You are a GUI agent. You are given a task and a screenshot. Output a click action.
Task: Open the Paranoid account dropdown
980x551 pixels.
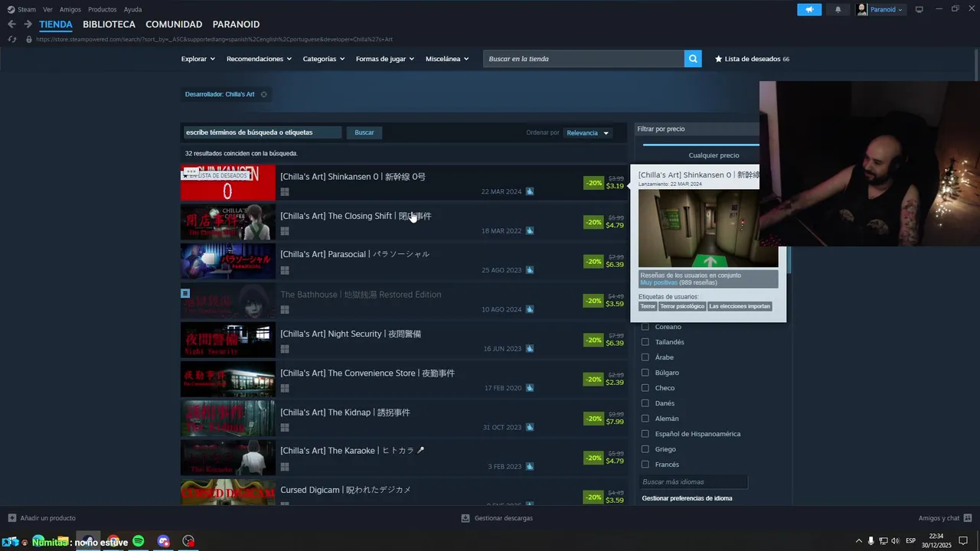[880, 9]
